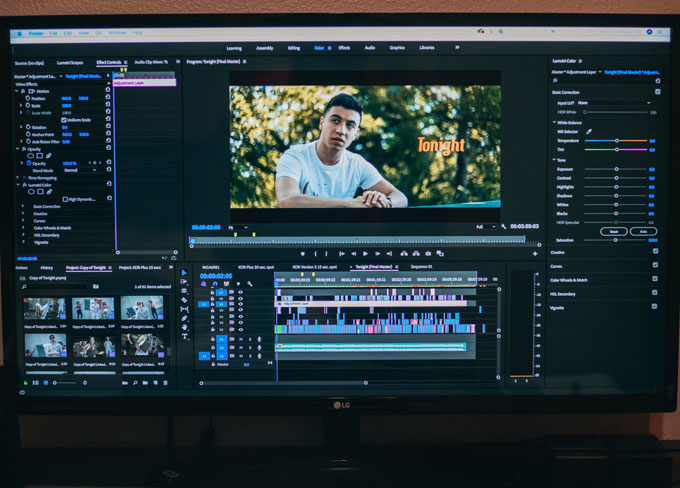Click the Reset button in Lumetri Tone
The width and height of the screenshot is (680, 488).
pyautogui.click(x=614, y=231)
